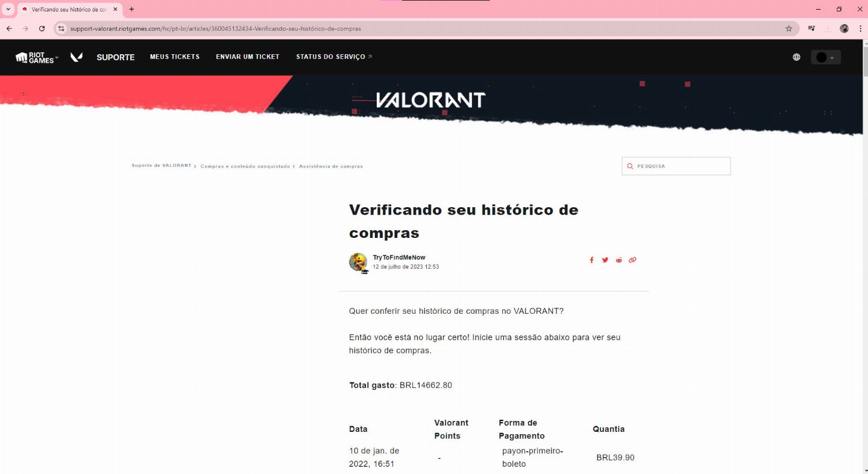Image resolution: width=868 pixels, height=474 pixels.
Task: Click Compras e conteúdo conquistado breadcrumb
Action: [245, 166]
